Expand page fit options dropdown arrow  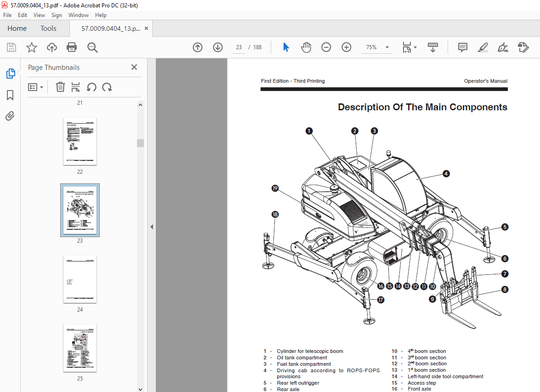click(x=415, y=47)
